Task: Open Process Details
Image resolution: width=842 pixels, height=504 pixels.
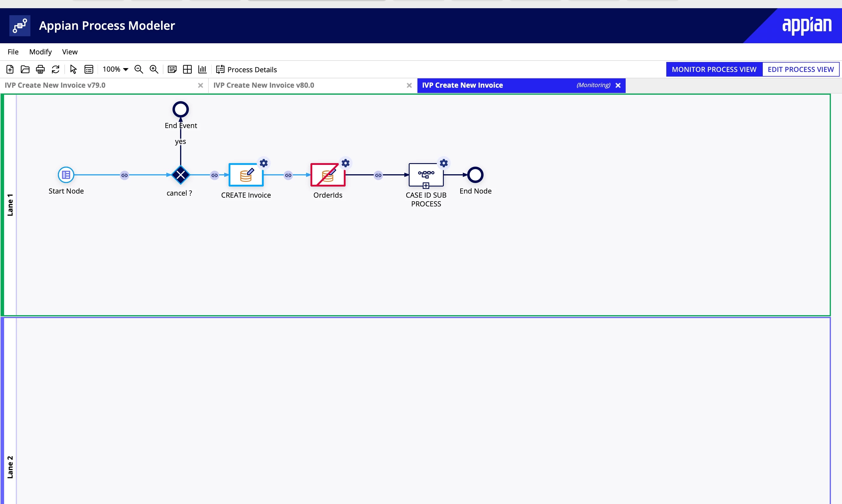Action: pos(246,69)
